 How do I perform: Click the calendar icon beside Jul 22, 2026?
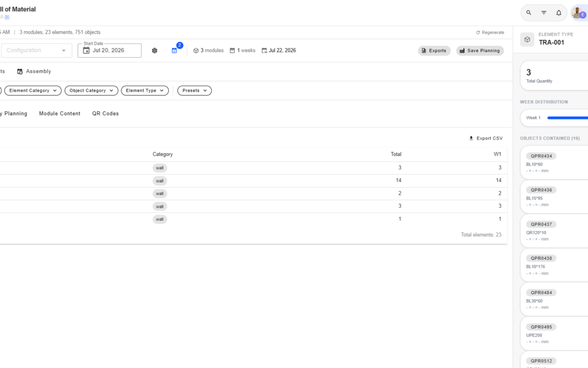tap(264, 50)
